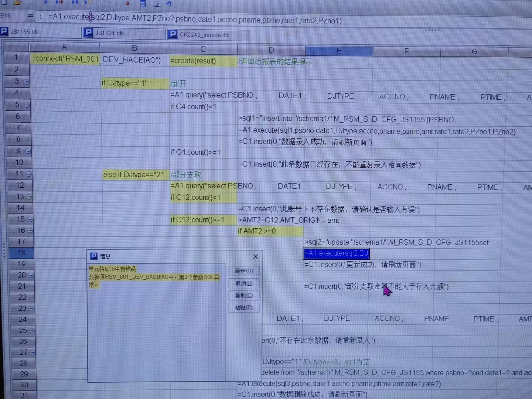Viewport: 532px width, 399px height.
Task: Collapse the code block at row 25
Action: point(32,331)
